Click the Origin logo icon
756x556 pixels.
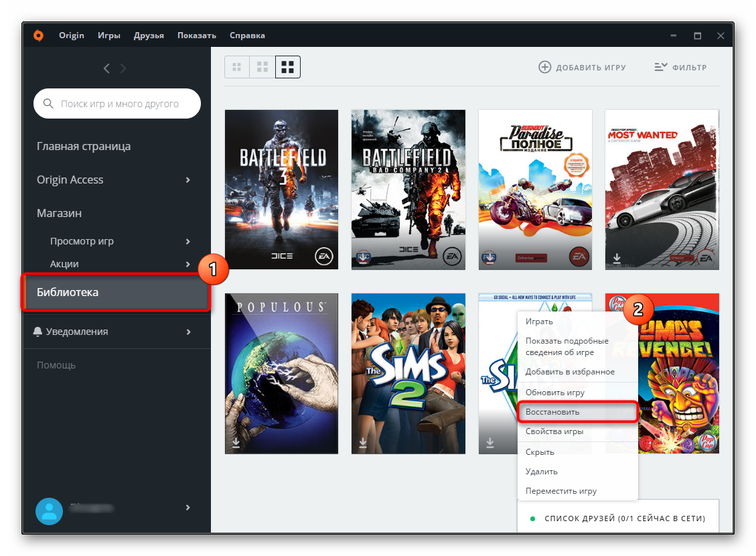click(39, 36)
